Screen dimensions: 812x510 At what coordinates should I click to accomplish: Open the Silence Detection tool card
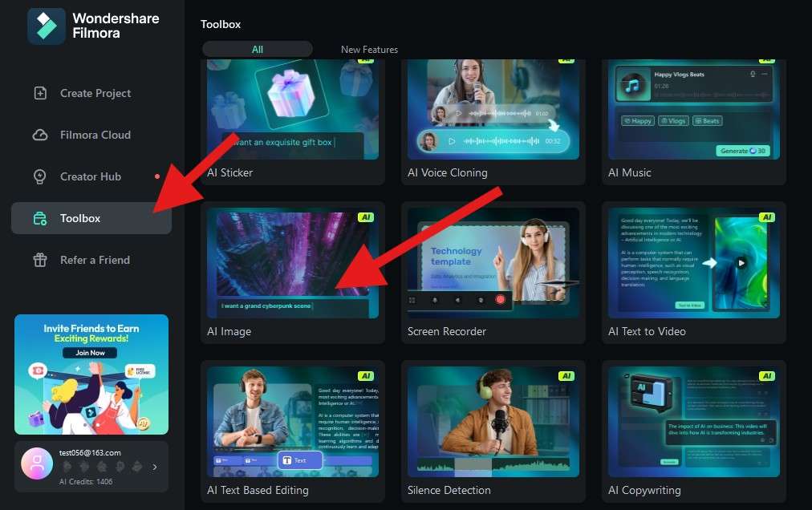tap(493, 431)
